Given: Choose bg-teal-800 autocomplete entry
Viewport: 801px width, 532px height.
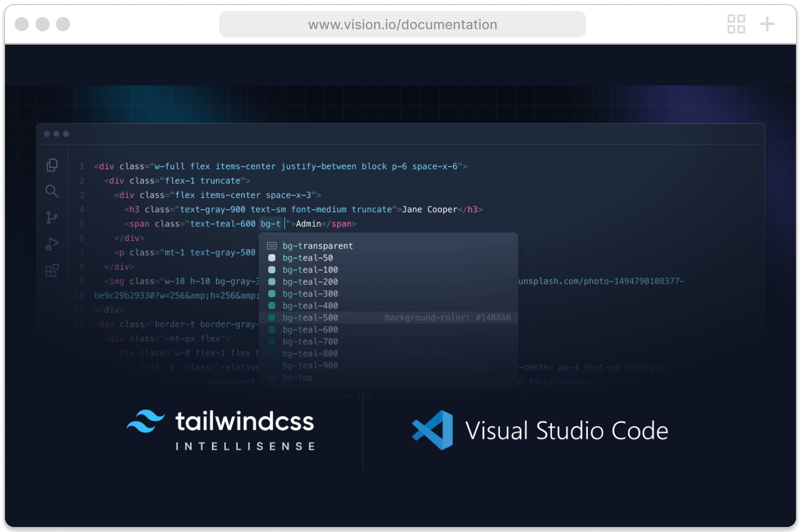Looking at the screenshot, I should pyautogui.click(x=388, y=354).
